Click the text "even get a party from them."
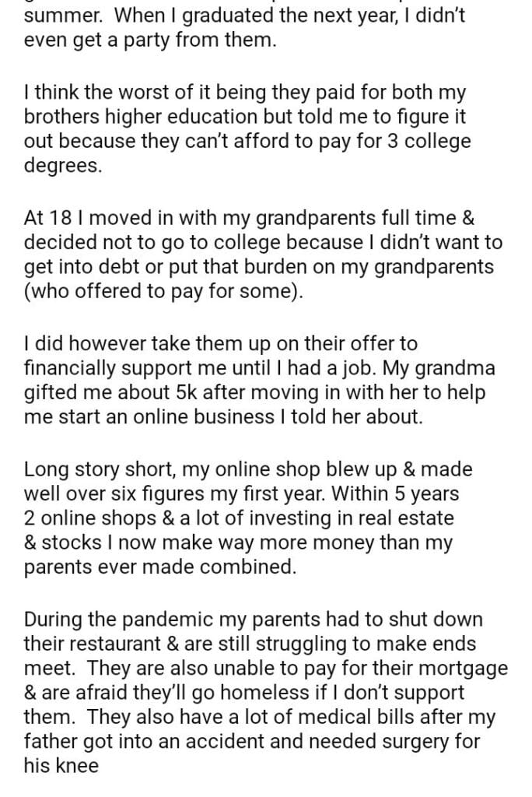Screen dimensions: 532x797 150,40
